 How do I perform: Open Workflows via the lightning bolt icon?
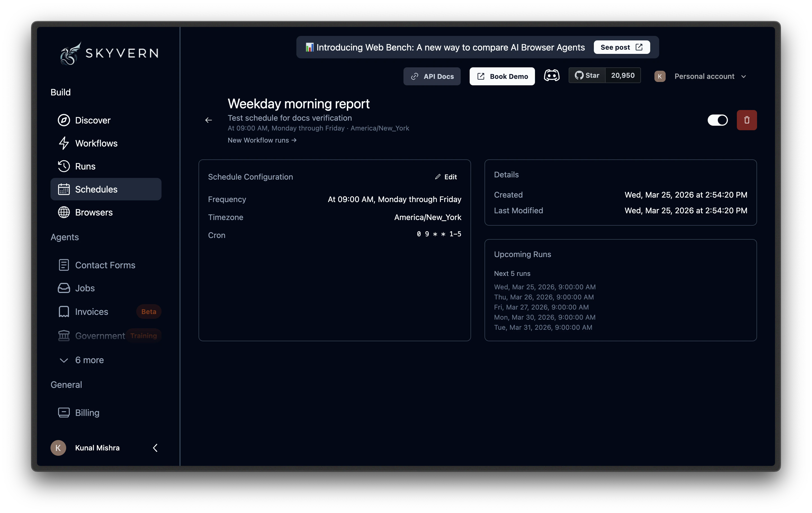[x=64, y=143]
